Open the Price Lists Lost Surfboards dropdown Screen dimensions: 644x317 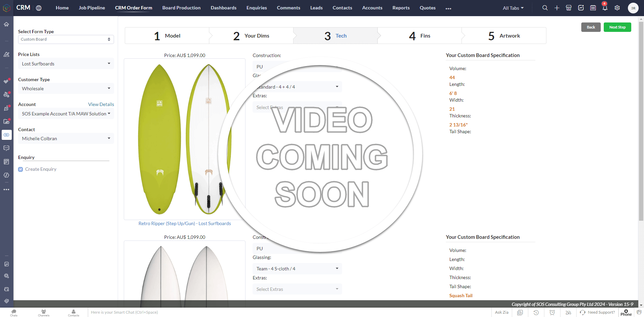(x=66, y=64)
